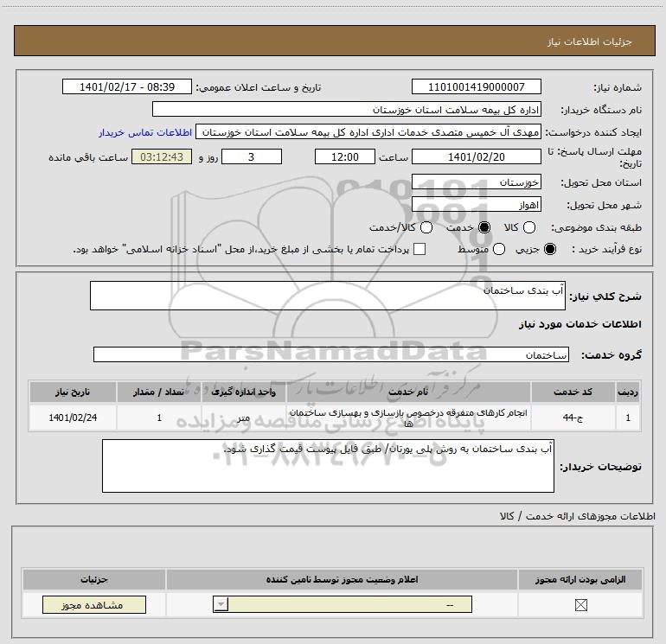The width and height of the screenshot is (666, 644).
Task: Open the buyer contact info link
Action: (x=145, y=132)
